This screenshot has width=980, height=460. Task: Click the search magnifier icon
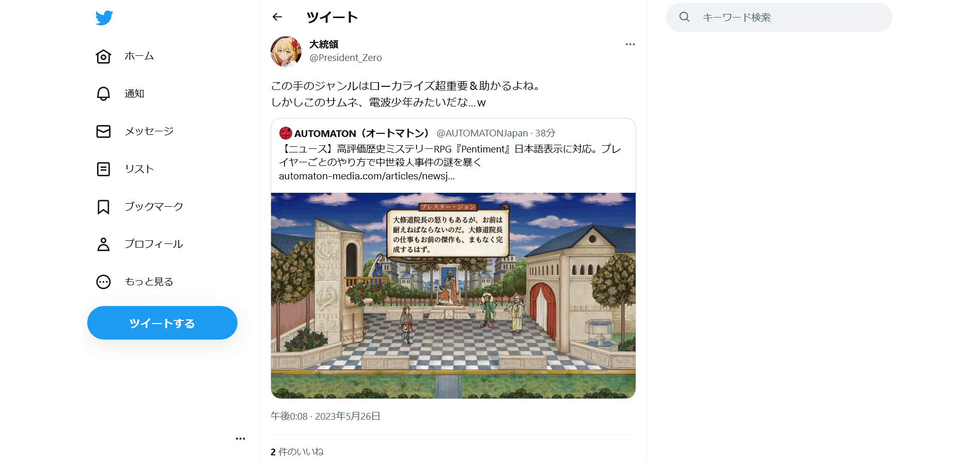684,17
